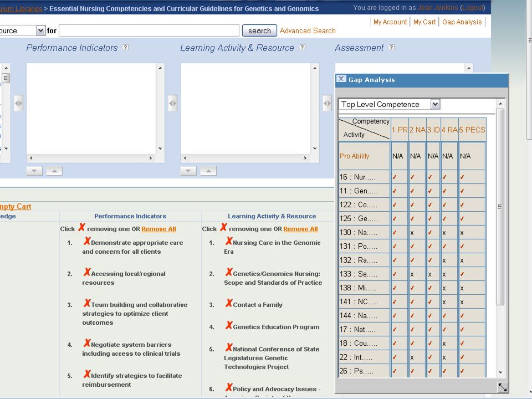Click move-down button under Learning Activity list
Image resolution: width=532 pixels, height=399 pixels.
[x=188, y=171]
